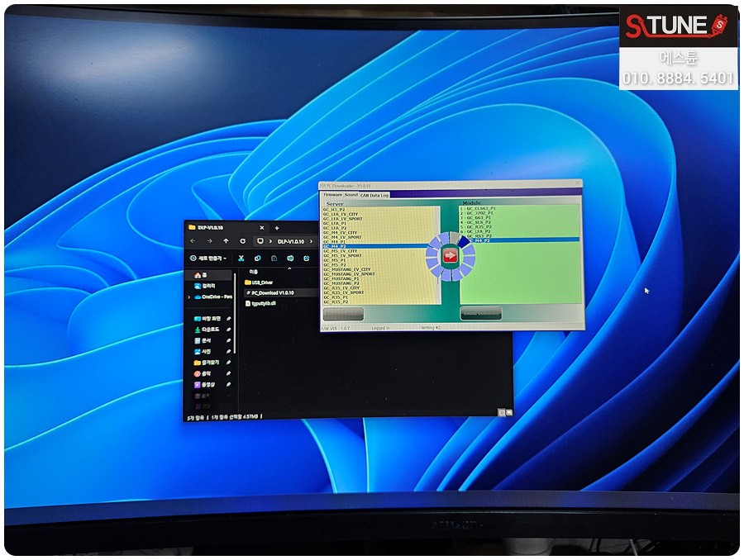Switch to the CAN Data Log tab

[x=374, y=195]
